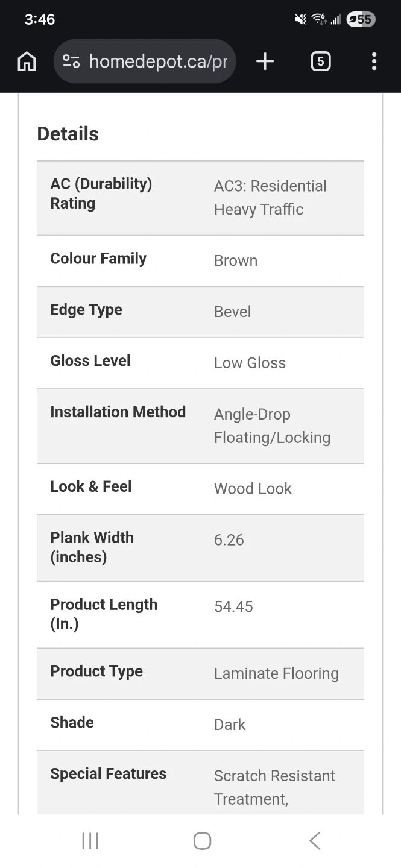Tap the battery indicator in status bar
The height and width of the screenshot is (868, 401).
[x=361, y=20]
